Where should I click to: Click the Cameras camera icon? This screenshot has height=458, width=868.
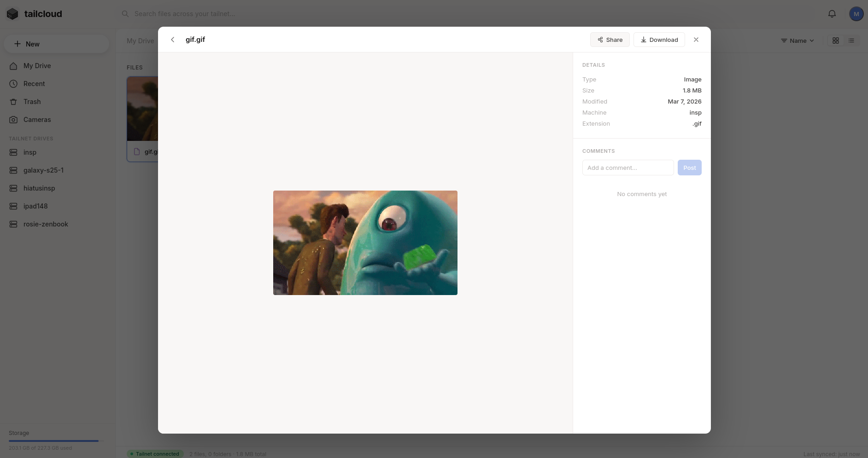point(14,120)
